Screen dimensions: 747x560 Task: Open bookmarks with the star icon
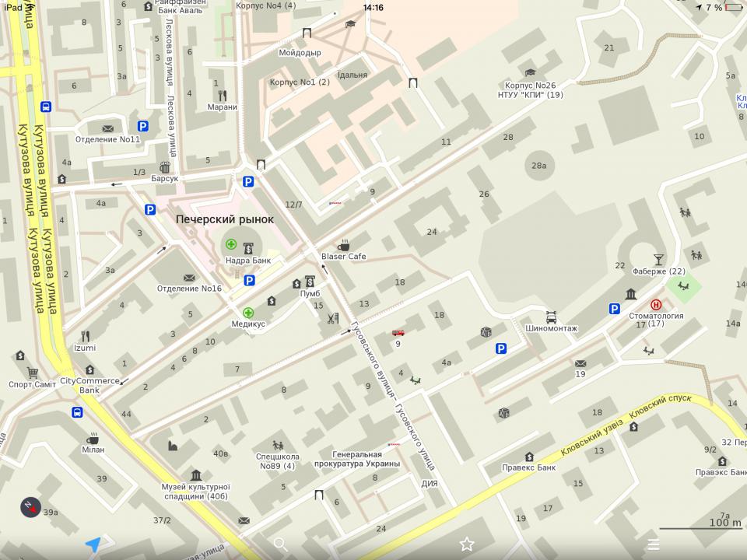pyautogui.click(x=467, y=544)
